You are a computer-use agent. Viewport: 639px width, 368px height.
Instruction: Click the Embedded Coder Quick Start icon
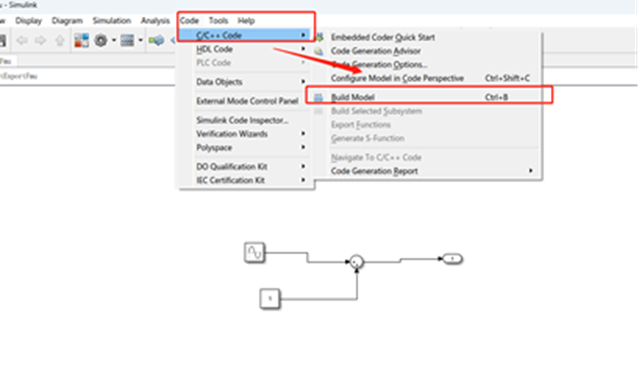coord(320,37)
